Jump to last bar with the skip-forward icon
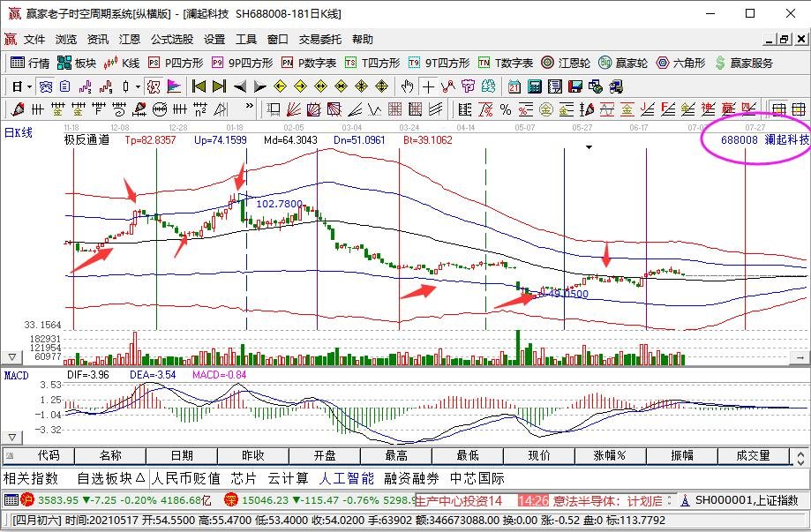The width and height of the screenshot is (811, 532). pyautogui.click(x=220, y=86)
